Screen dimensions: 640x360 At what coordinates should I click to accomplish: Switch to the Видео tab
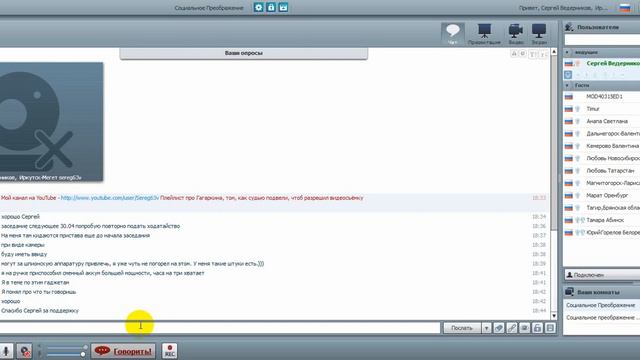516,33
